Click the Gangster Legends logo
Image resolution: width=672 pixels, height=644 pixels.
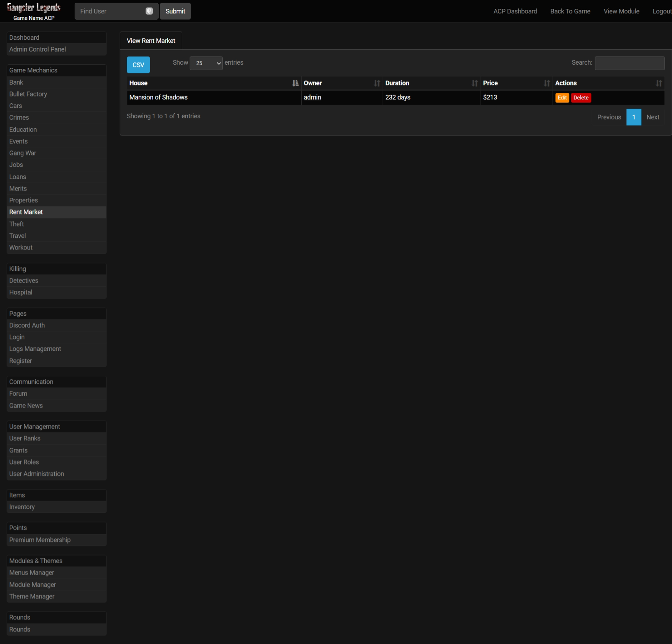34,8
